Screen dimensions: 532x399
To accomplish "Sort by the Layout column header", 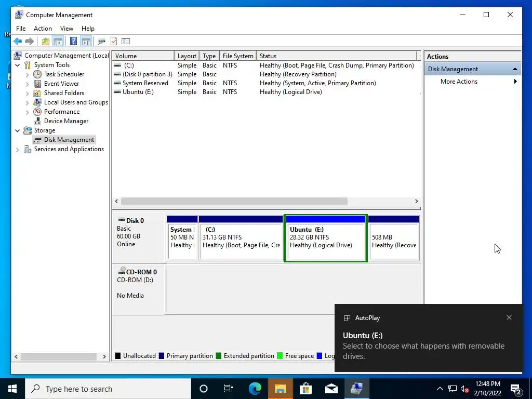I will tap(187, 56).
